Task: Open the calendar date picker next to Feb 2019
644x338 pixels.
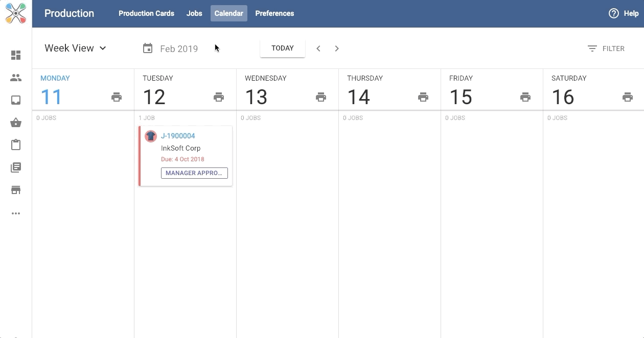Action: (x=148, y=48)
